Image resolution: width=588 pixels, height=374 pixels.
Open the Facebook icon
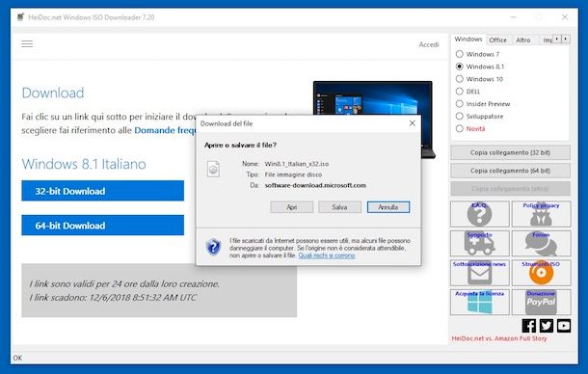(529, 326)
